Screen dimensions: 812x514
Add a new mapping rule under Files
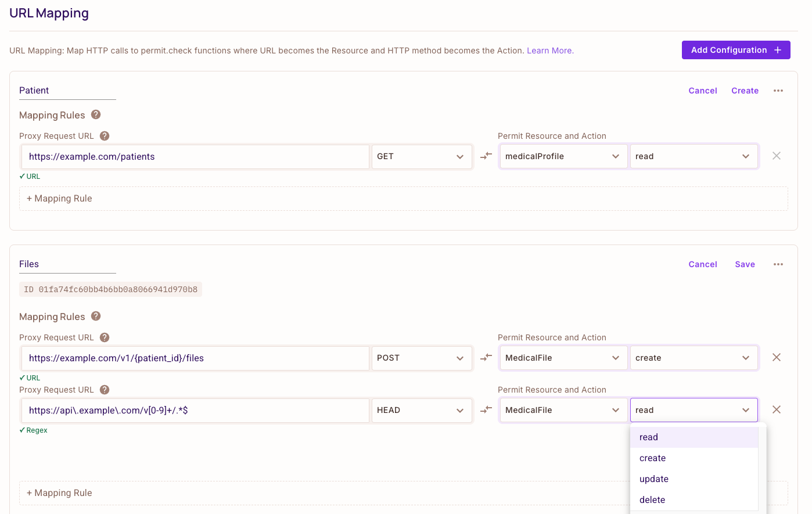[x=59, y=493]
